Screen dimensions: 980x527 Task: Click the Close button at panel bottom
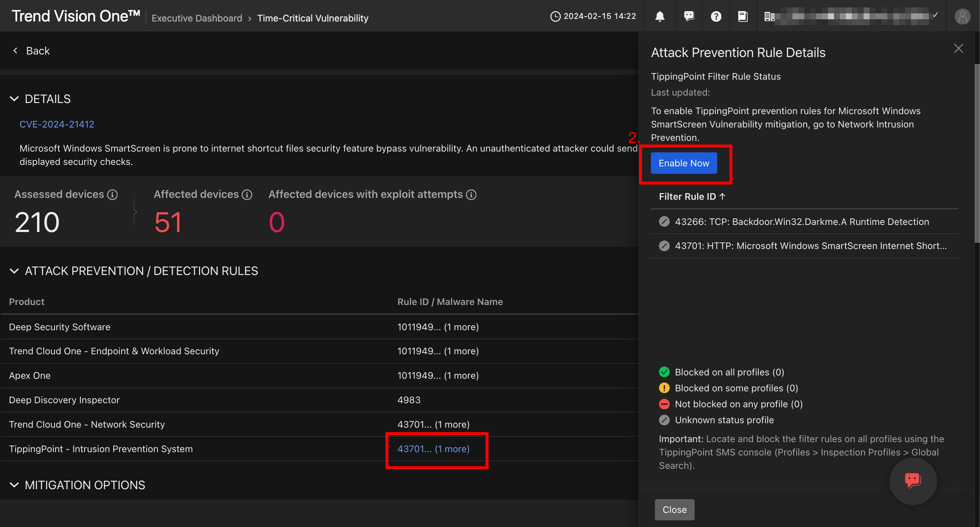point(674,510)
